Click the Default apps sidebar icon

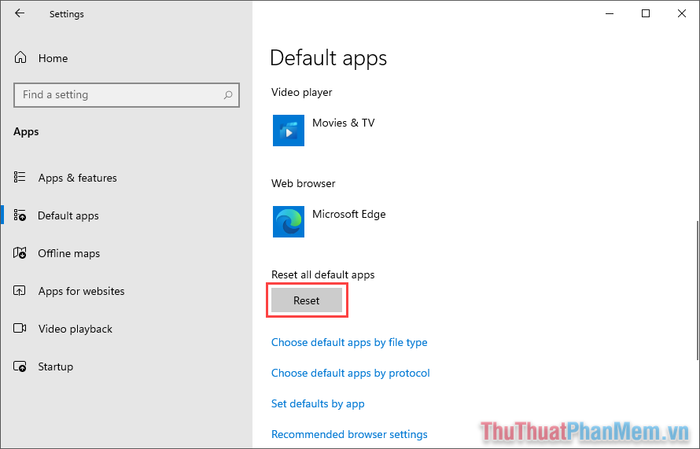tap(20, 215)
